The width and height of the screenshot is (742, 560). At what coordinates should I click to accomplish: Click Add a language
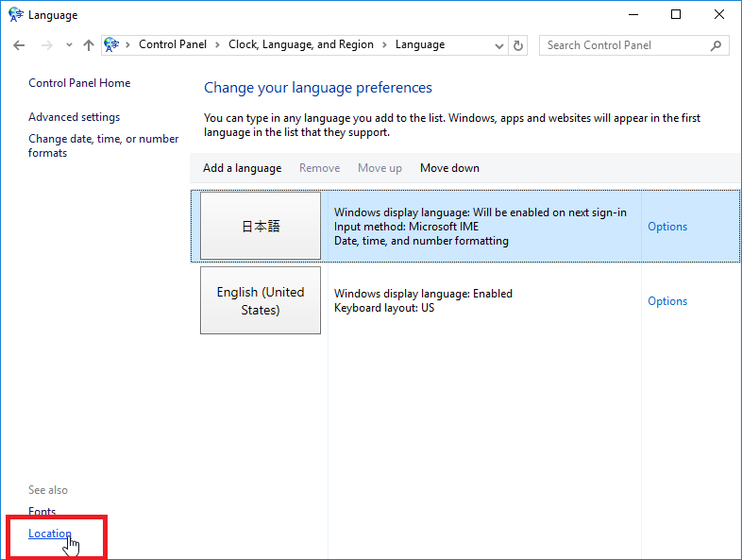point(242,168)
